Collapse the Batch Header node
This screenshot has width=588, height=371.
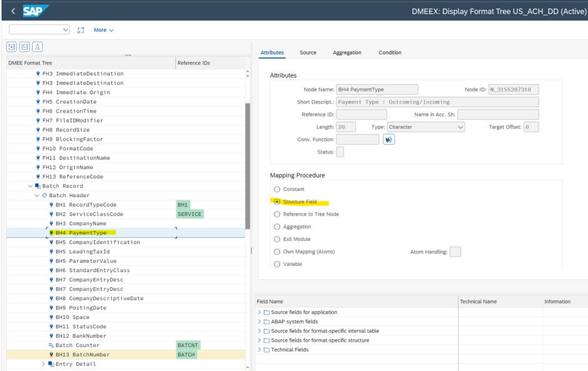point(37,195)
